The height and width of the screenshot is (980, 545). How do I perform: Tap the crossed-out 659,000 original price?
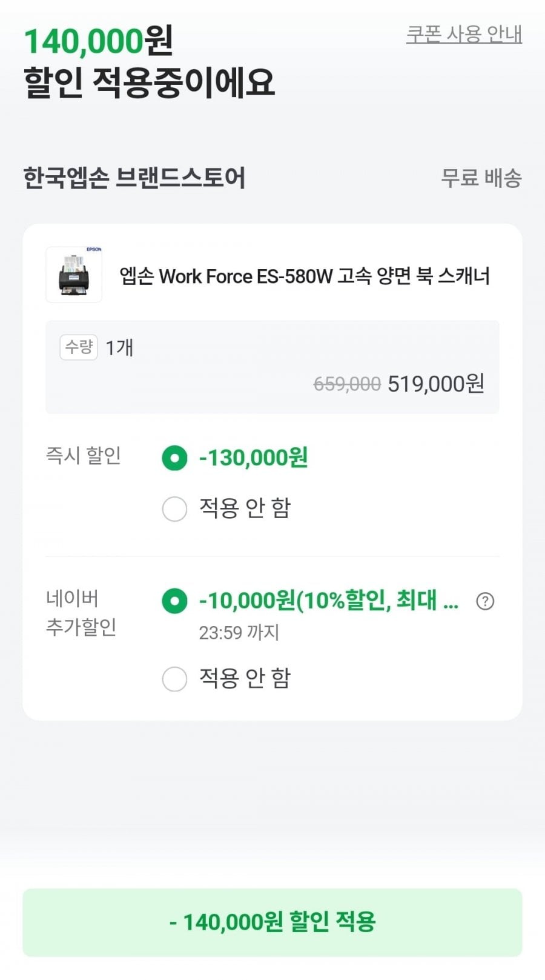coord(347,384)
